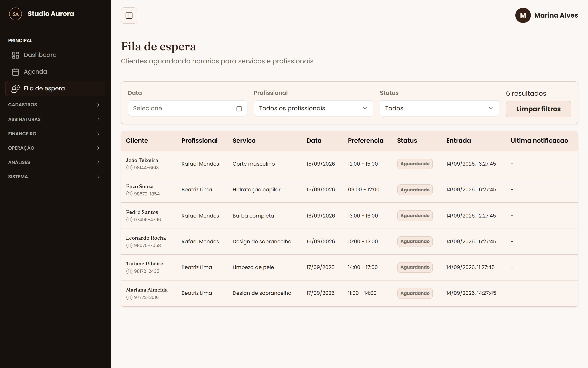
Task: Click preference time 09:00 - 12:00
Action: (x=363, y=190)
